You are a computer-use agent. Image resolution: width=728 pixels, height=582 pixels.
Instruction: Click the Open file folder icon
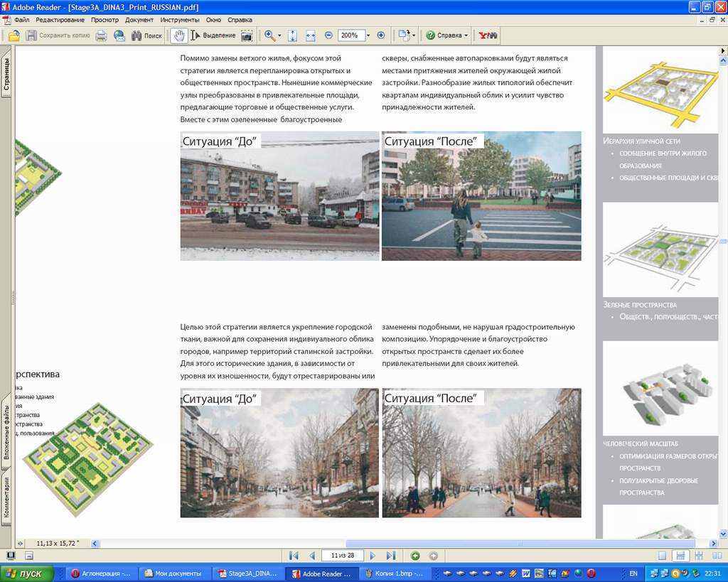coord(14,36)
